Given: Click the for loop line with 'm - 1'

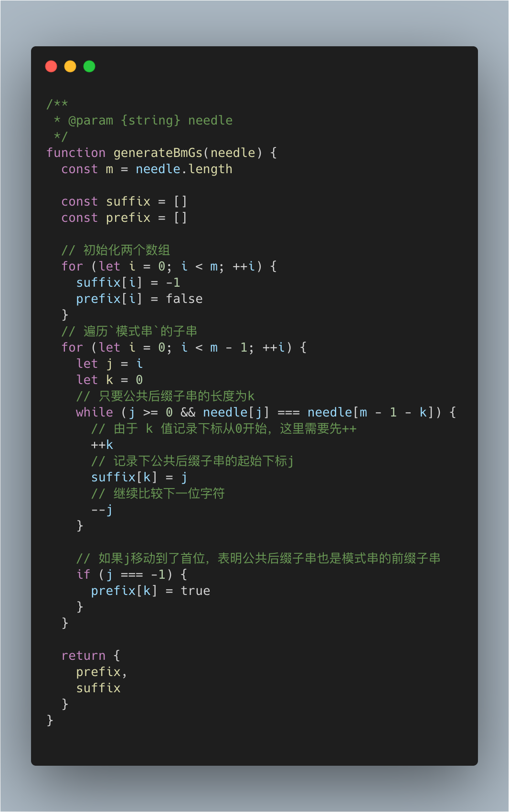Looking at the screenshot, I should point(184,347).
